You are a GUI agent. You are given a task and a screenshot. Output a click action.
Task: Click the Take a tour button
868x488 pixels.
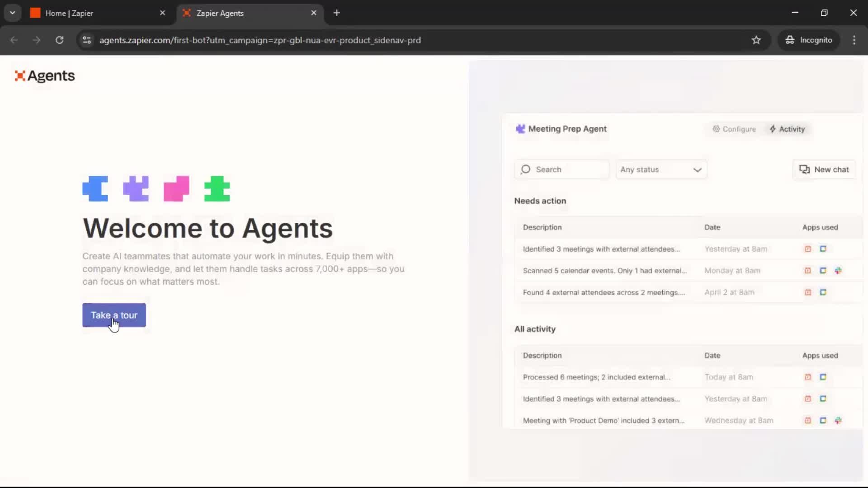[x=114, y=315]
